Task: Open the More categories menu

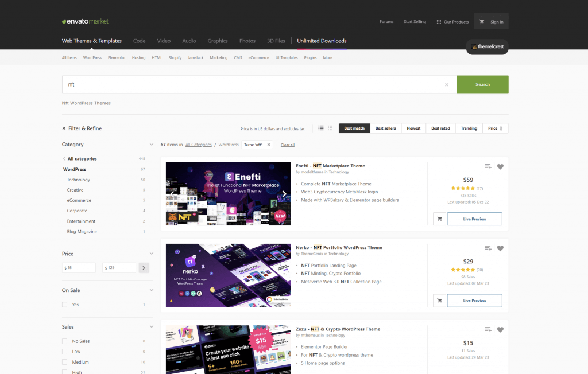Action: tap(327, 58)
